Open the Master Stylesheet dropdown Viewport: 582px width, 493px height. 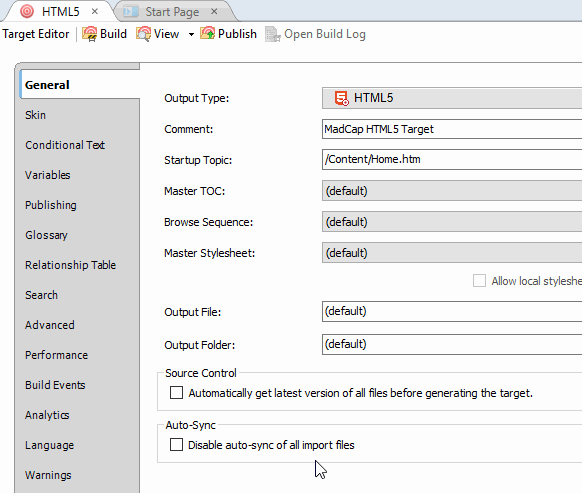click(x=452, y=253)
